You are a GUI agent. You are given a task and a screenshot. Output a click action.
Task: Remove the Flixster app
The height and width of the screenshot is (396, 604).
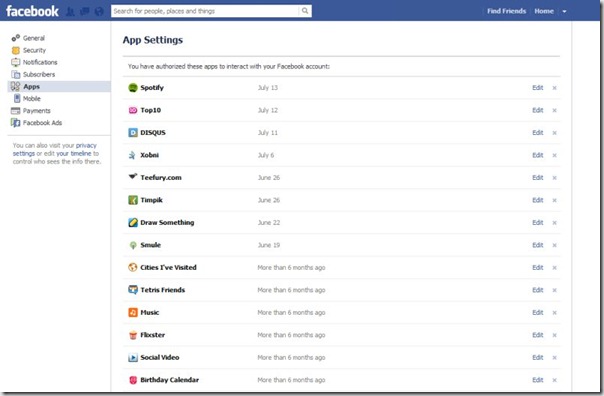click(554, 335)
